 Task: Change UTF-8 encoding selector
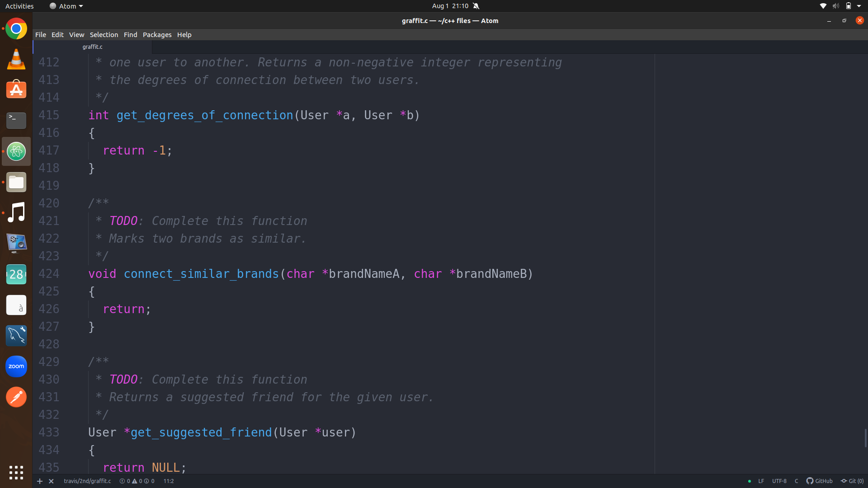click(779, 481)
